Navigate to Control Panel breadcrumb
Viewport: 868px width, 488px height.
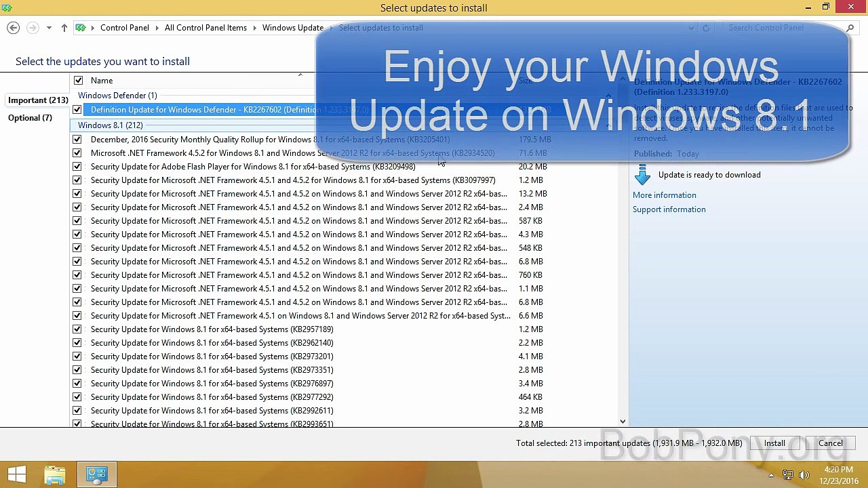[x=125, y=28]
